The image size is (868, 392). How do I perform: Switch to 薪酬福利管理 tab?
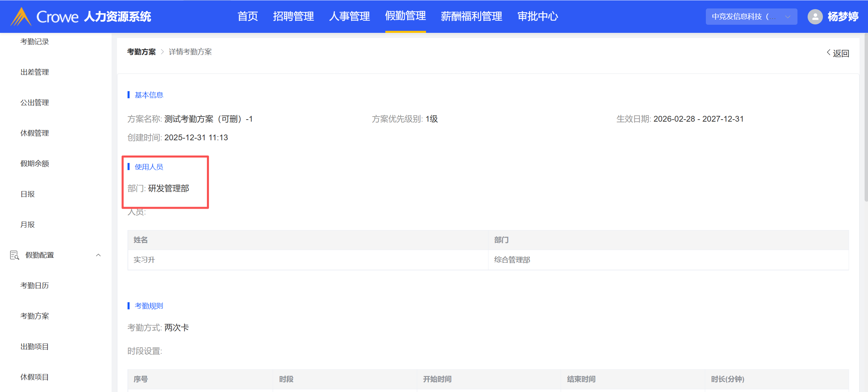point(471,16)
